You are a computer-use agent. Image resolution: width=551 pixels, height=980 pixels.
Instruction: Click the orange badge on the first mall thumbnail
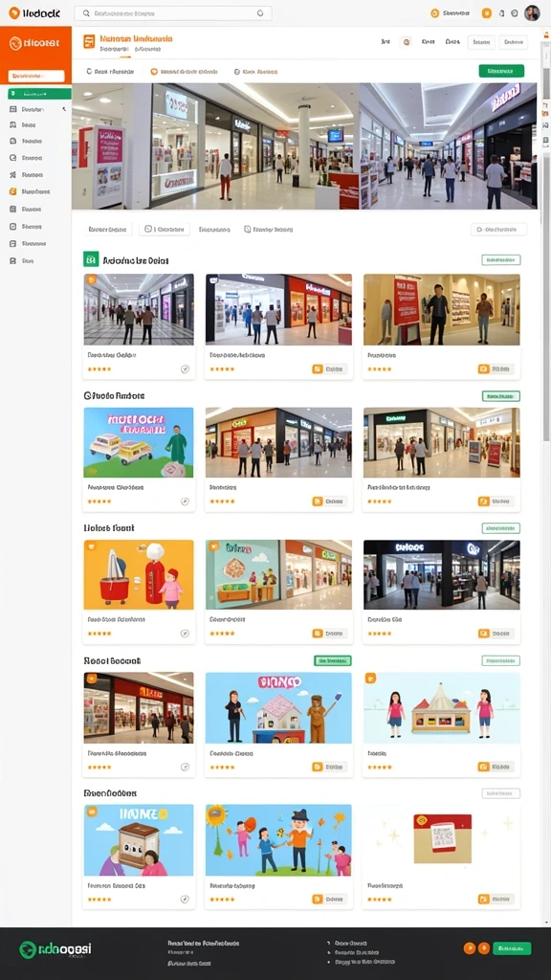click(91, 280)
